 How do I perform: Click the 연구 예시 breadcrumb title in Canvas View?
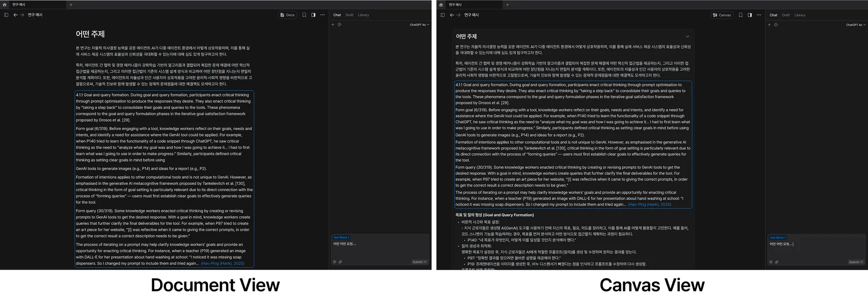coord(471,15)
